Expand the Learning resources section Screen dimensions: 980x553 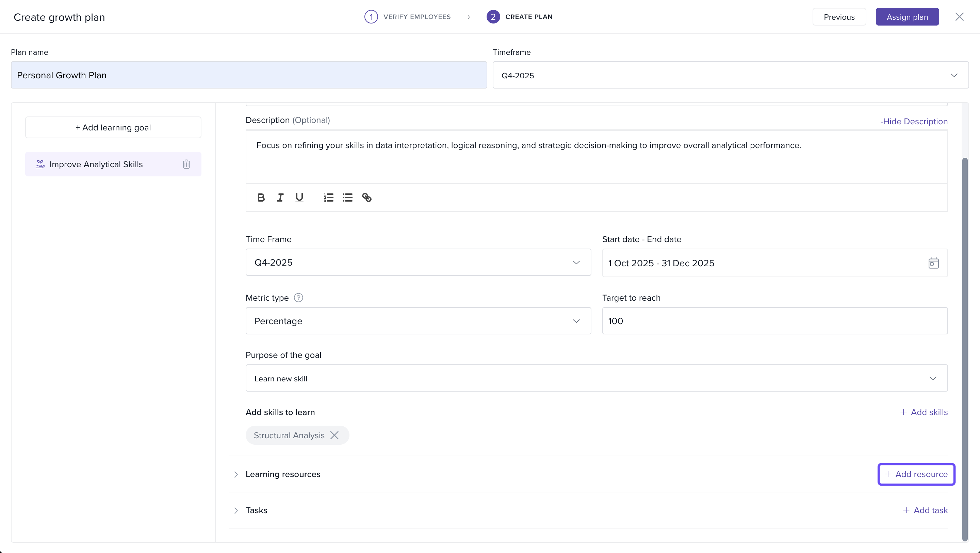[236, 474]
